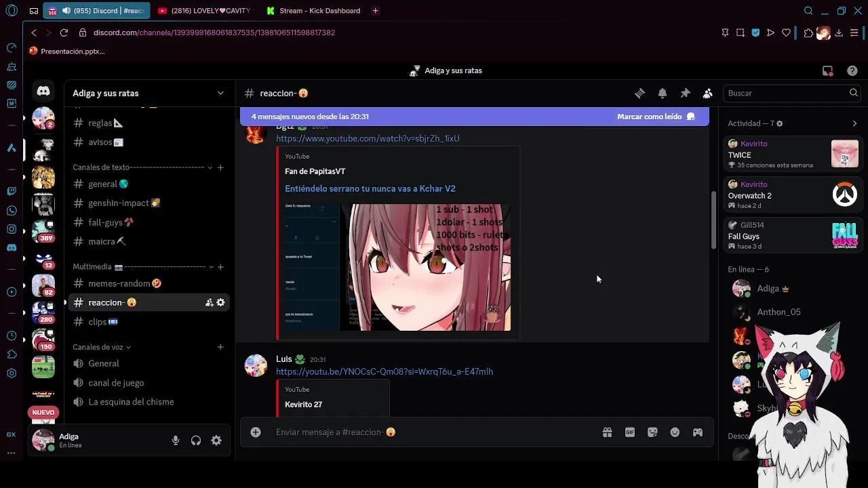Open the memes-random channel

pyautogui.click(x=149, y=283)
